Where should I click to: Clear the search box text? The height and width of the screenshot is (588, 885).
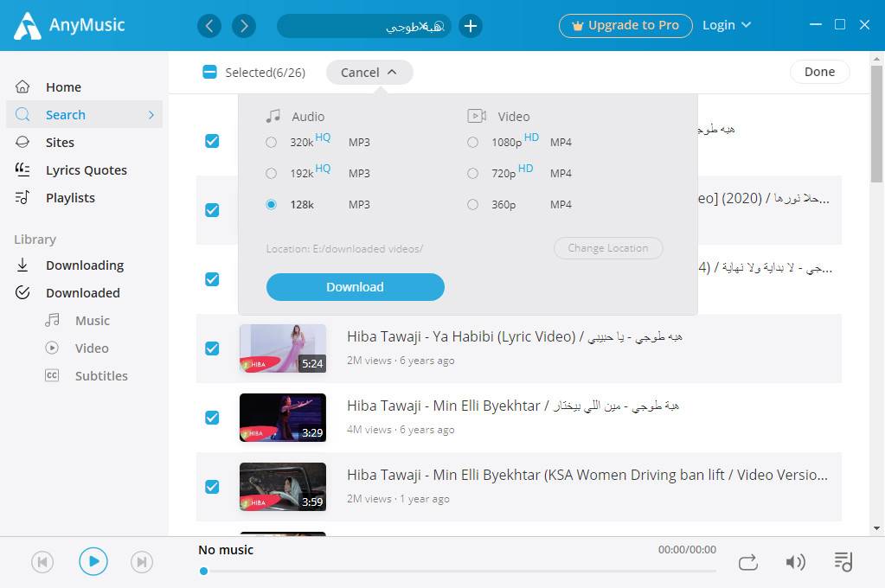click(422, 26)
